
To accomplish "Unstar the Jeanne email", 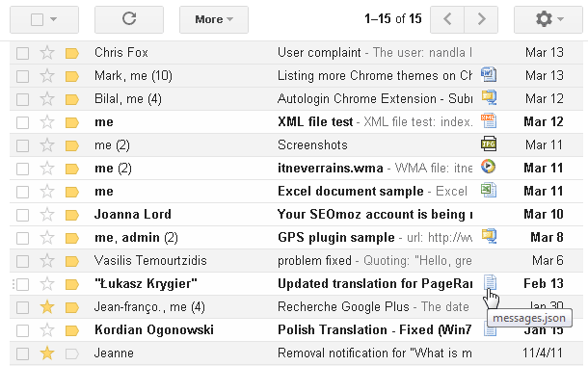I will click(47, 353).
